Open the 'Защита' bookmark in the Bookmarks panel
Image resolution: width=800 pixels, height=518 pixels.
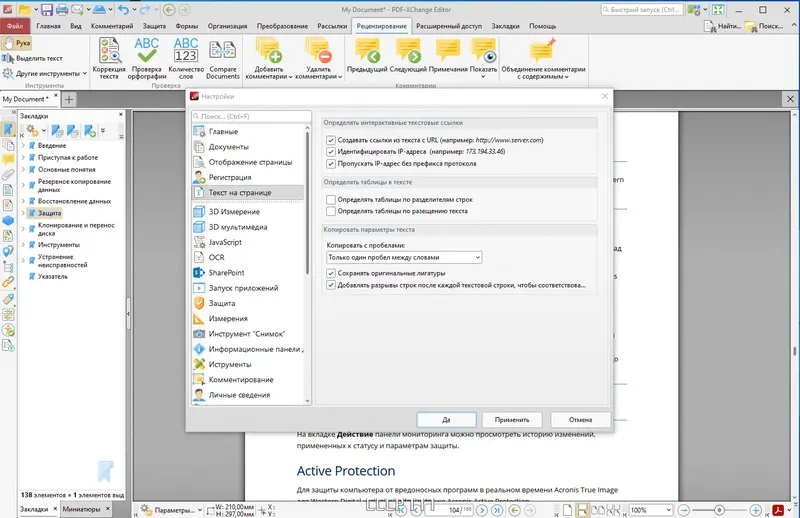(49, 213)
